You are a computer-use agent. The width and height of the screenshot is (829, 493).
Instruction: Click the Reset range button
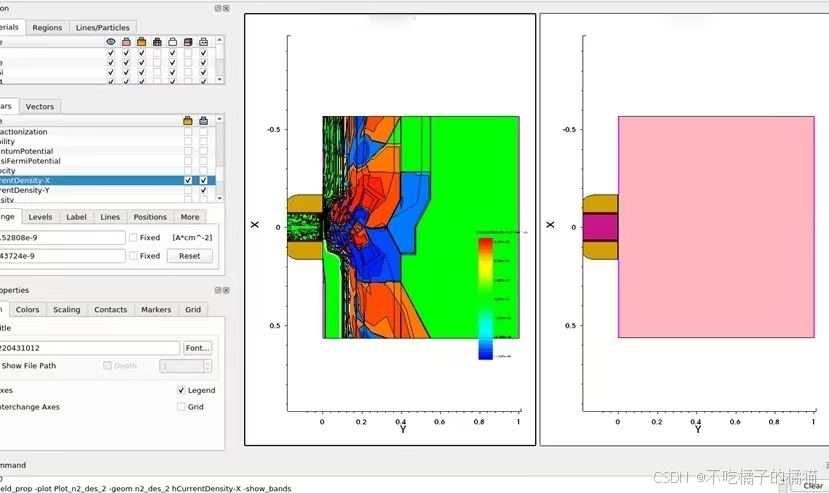(x=190, y=256)
